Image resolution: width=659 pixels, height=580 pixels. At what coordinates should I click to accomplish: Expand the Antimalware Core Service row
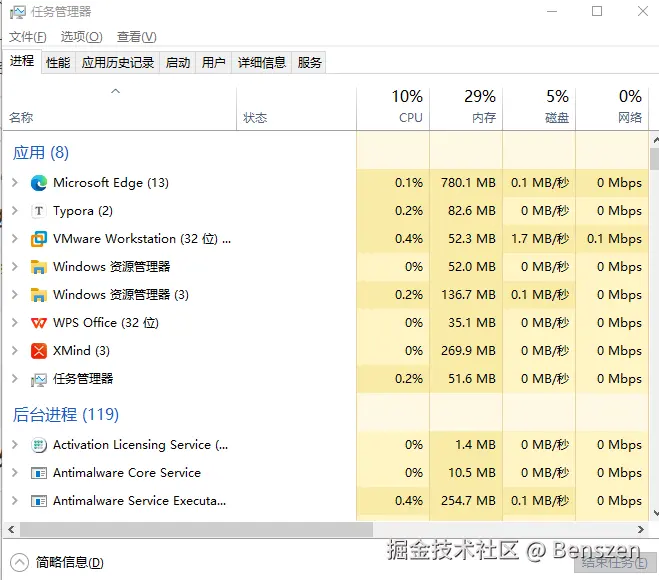point(15,472)
